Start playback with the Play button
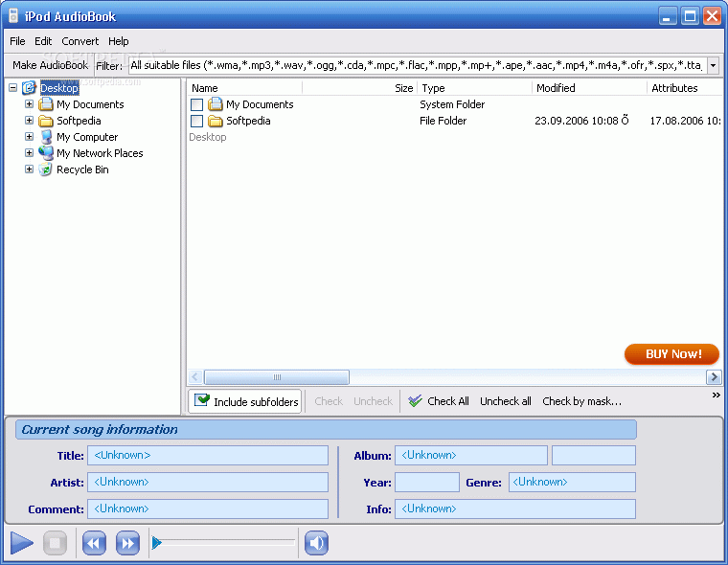This screenshot has width=728, height=565. coord(21,542)
